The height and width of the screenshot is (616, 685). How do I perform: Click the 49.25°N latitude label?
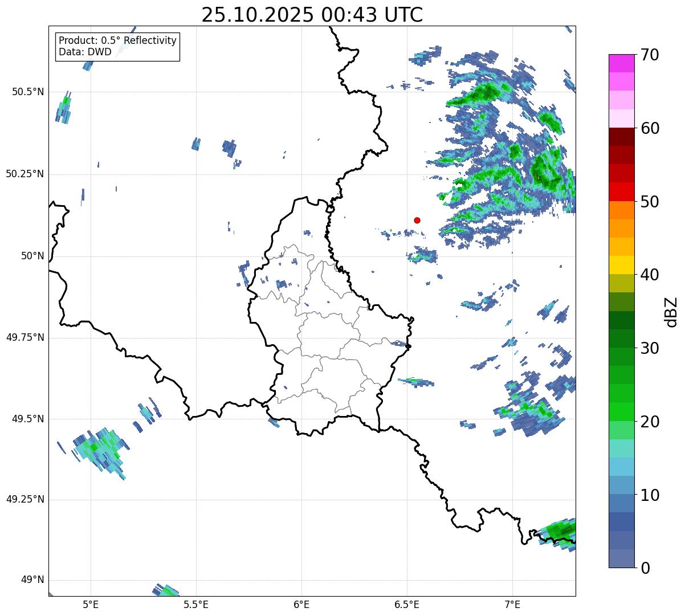[x=25, y=499]
